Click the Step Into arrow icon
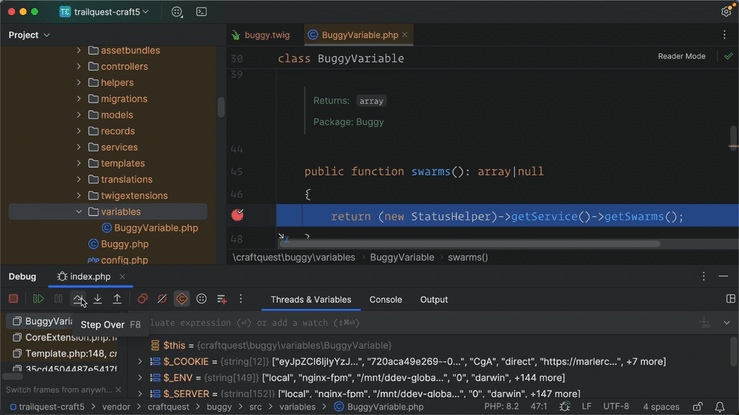Image resolution: width=739 pixels, height=415 pixels. 98,299
